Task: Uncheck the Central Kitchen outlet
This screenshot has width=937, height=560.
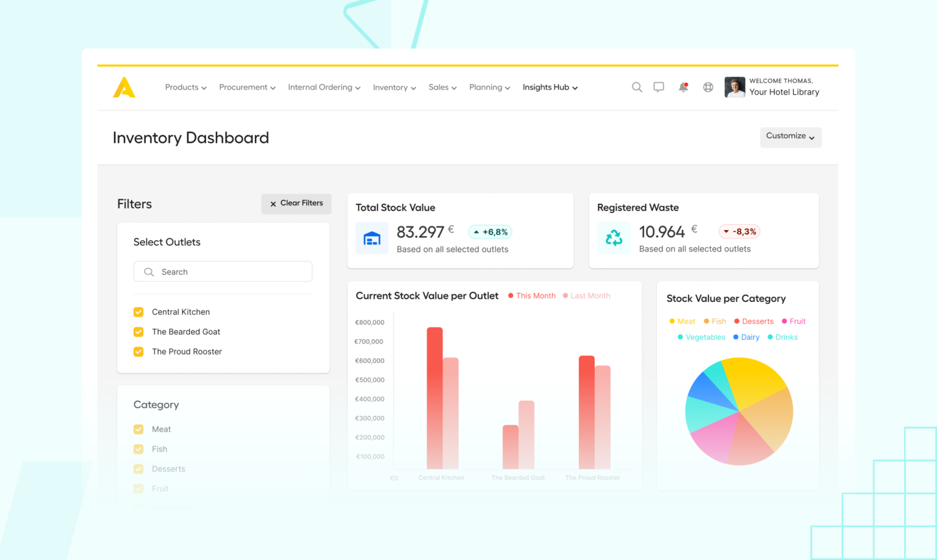Action: 138,312
